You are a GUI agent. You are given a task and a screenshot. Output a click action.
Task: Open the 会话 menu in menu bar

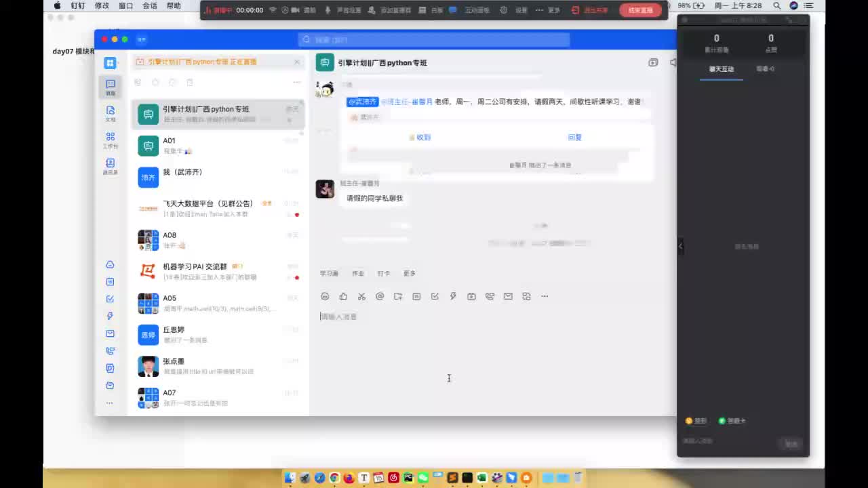pos(150,5)
